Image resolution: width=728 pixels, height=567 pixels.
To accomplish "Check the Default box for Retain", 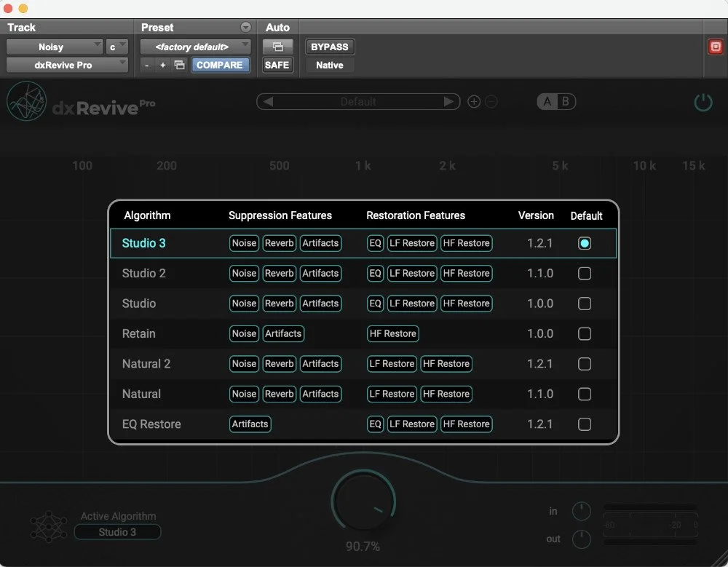I will click(x=584, y=333).
